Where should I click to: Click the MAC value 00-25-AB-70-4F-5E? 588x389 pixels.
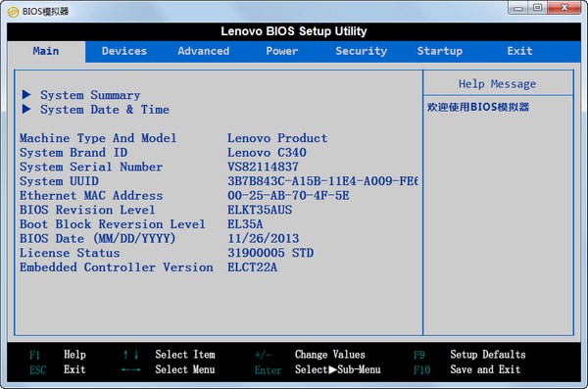pos(288,196)
